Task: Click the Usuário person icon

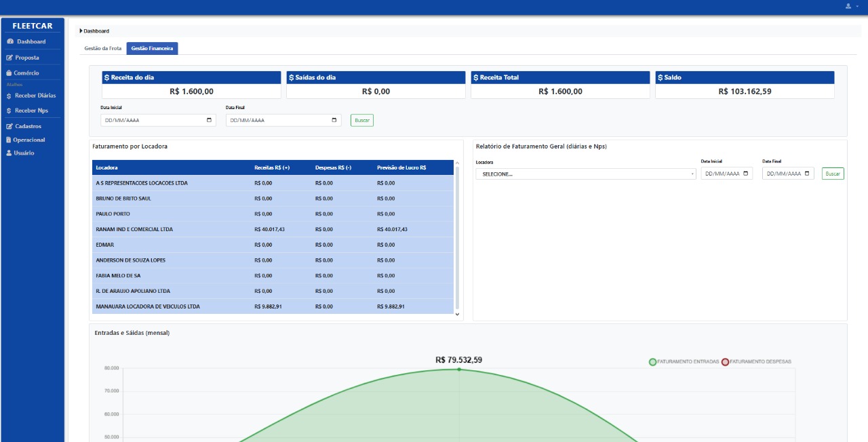Action: point(9,153)
